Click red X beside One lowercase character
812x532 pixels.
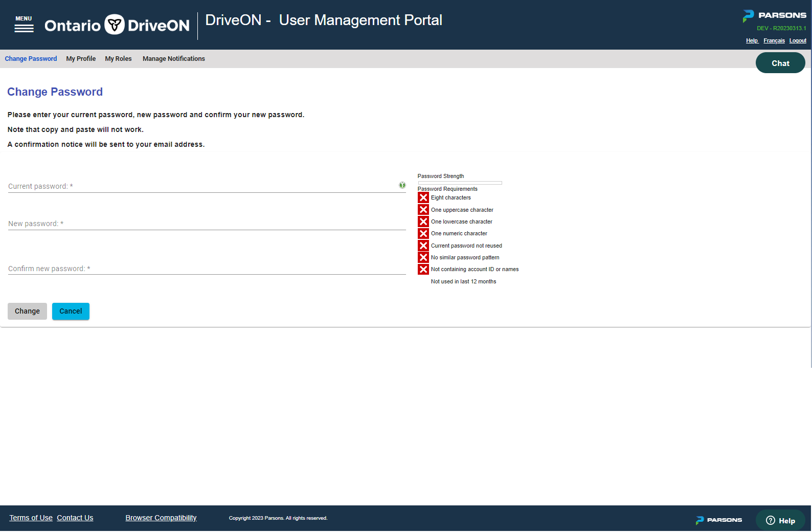[x=423, y=221]
